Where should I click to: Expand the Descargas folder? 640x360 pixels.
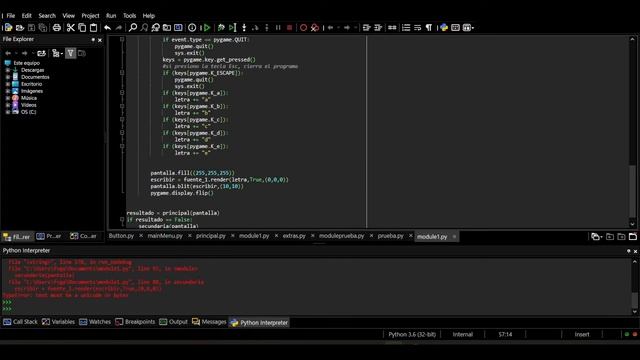(8, 70)
